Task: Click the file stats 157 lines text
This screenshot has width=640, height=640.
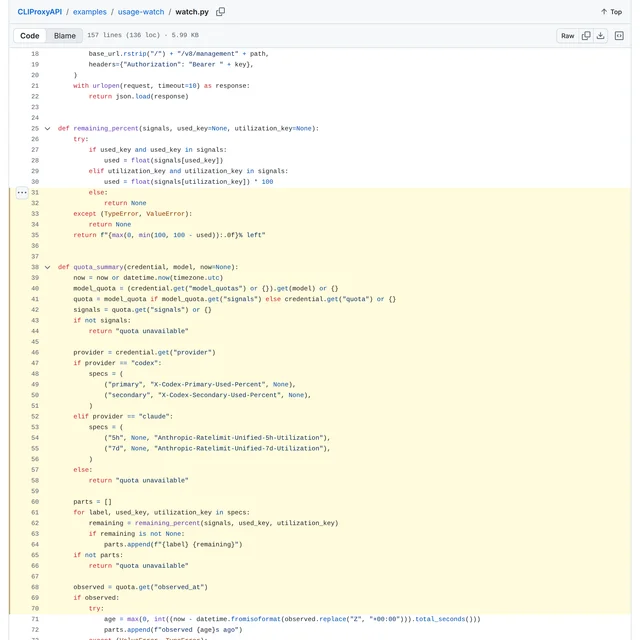Action: 143,35
